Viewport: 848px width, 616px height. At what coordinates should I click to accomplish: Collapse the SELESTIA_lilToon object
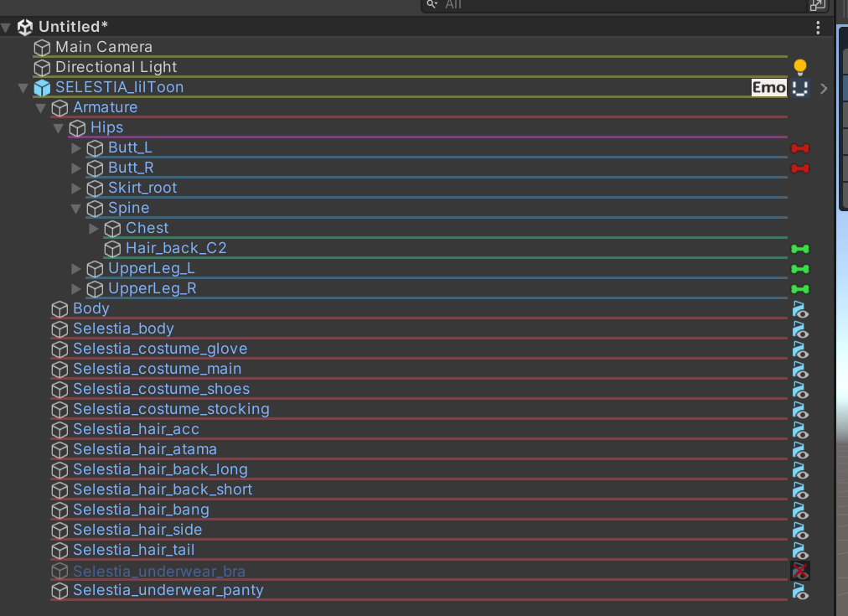[x=23, y=88]
